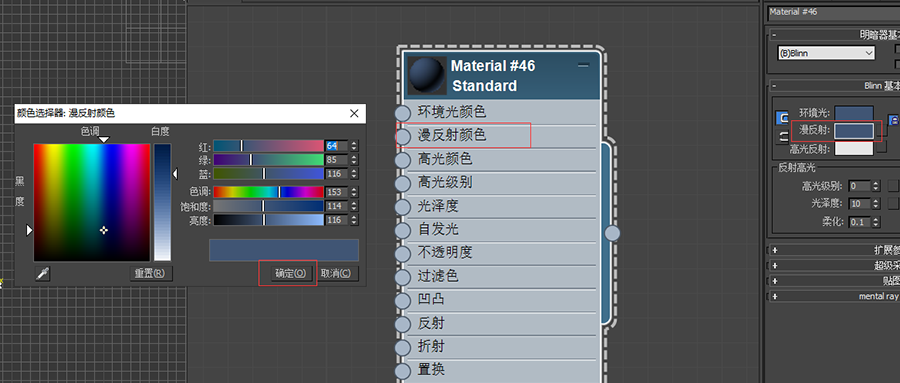Screen dimensions: 900x383
Task: Click the 蓝 value field showing 116
Action: coord(337,173)
